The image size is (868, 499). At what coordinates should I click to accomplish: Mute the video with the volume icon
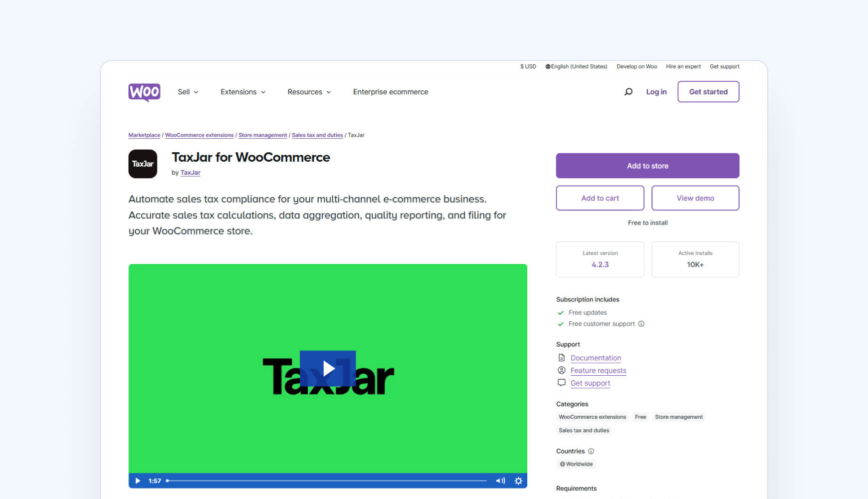pyautogui.click(x=500, y=481)
